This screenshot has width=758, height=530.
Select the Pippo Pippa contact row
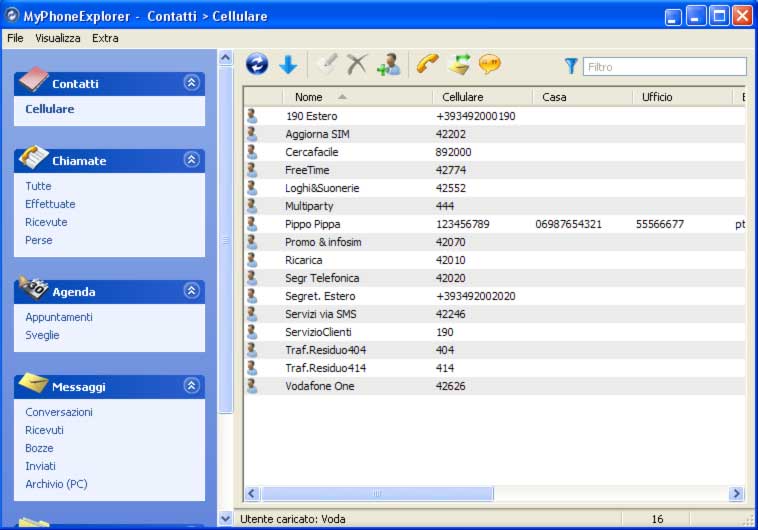point(312,224)
